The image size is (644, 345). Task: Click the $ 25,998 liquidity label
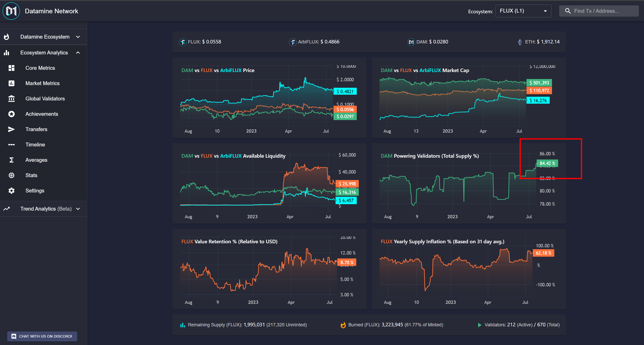click(x=347, y=184)
